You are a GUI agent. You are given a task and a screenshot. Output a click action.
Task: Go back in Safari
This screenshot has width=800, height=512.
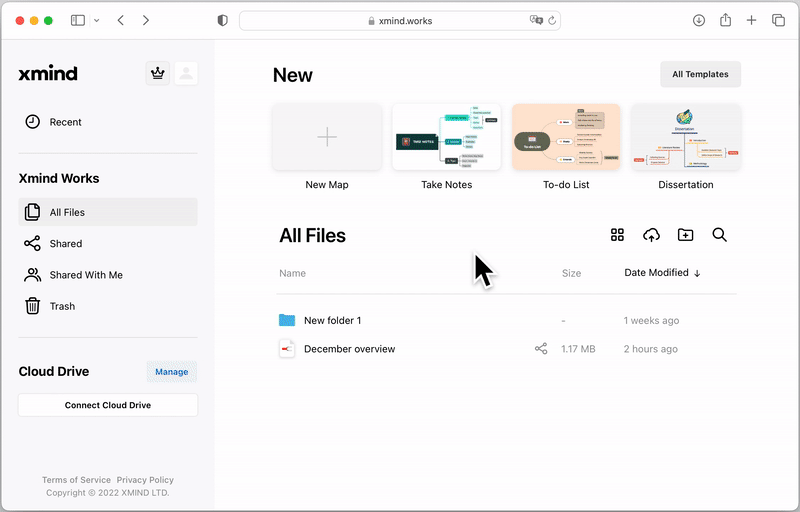click(120, 20)
